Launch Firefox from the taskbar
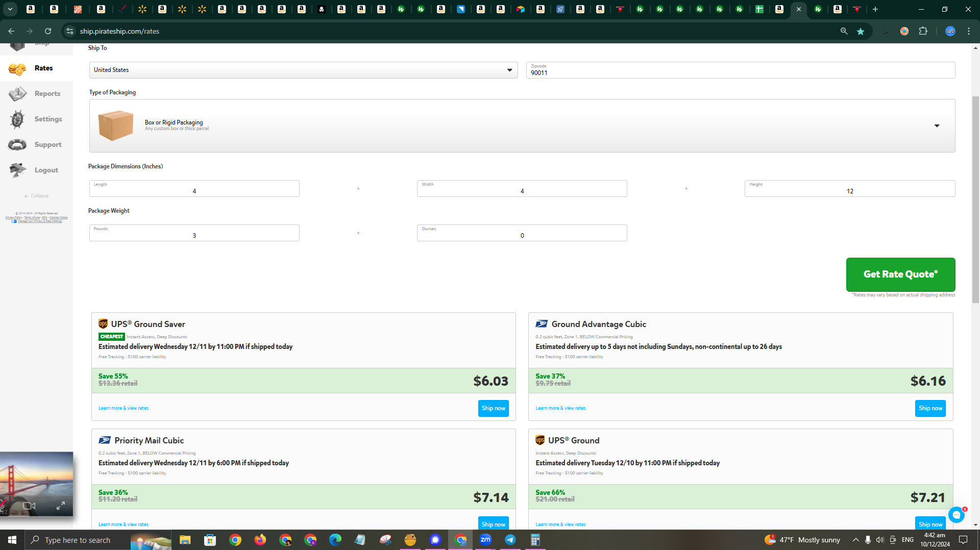Screen dimensions: 980x550 pyautogui.click(x=260, y=540)
